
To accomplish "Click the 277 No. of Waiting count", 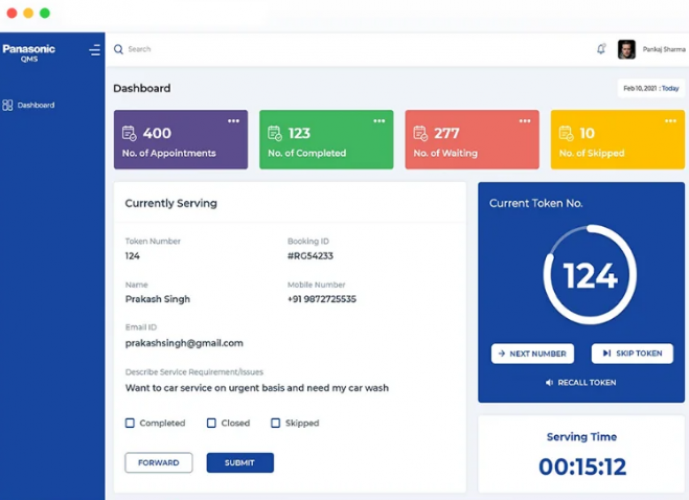I will pos(446,133).
